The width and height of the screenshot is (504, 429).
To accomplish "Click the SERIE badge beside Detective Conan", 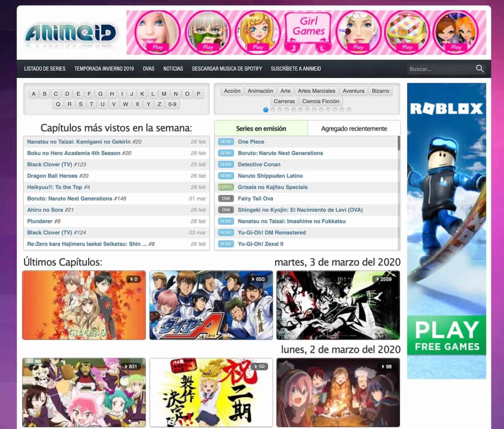I will (226, 164).
